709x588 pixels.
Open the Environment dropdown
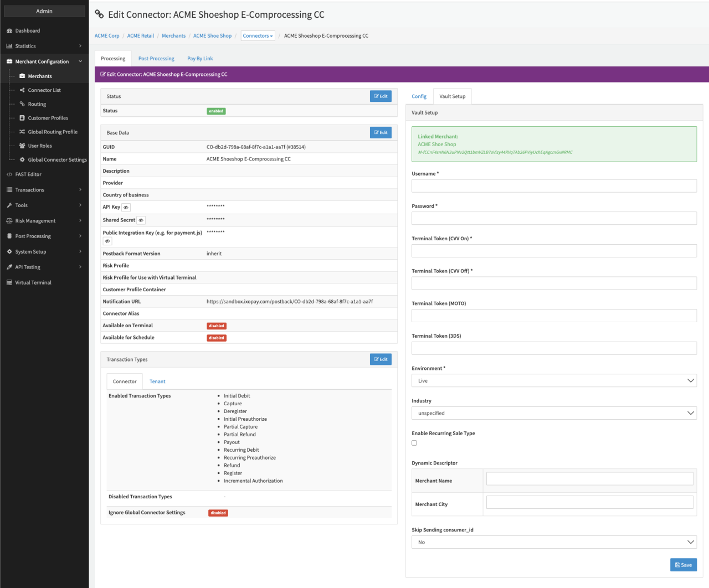(554, 381)
